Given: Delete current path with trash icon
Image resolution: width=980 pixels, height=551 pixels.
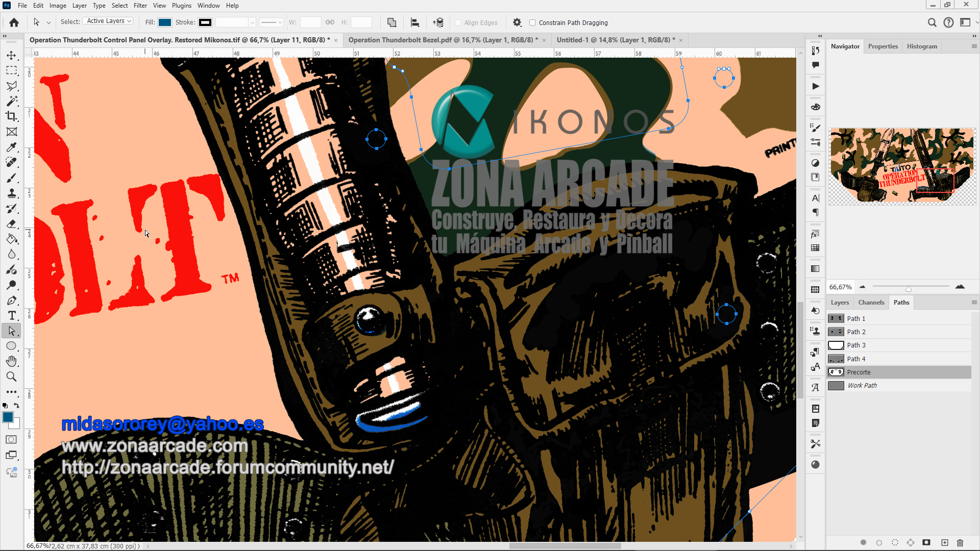Looking at the screenshot, I should tap(960, 542).
